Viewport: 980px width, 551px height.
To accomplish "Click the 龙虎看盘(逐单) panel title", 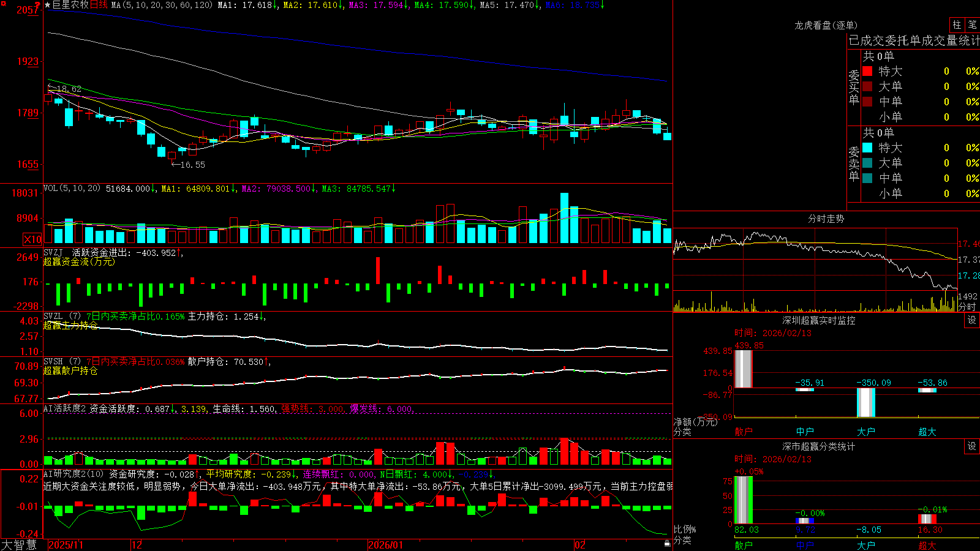I will point(826,25).
